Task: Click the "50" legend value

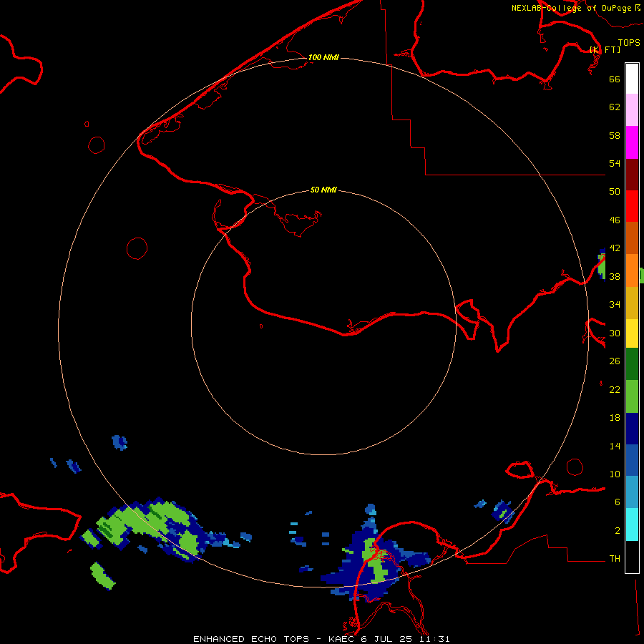Action: tap(615, 192)
